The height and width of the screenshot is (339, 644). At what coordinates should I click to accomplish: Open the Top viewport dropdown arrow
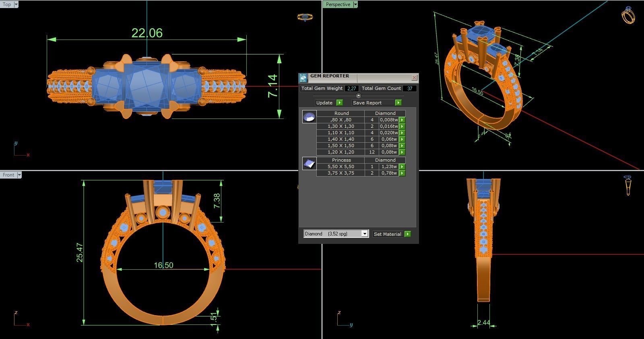(16, 4)
